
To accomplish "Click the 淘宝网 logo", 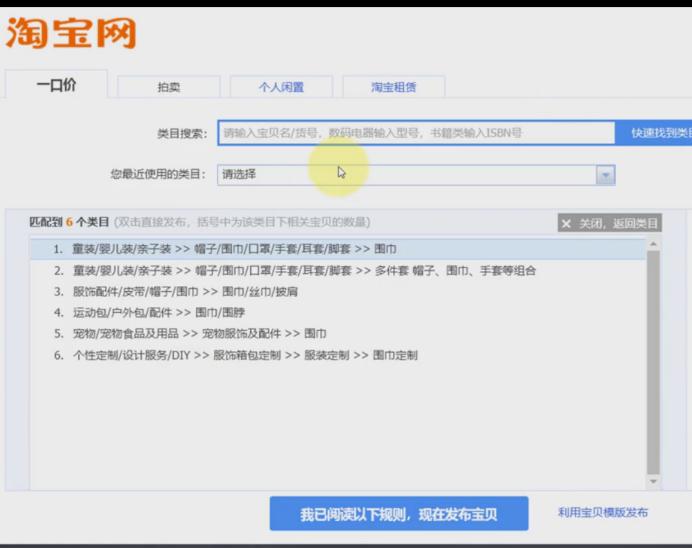I will 71,33.
